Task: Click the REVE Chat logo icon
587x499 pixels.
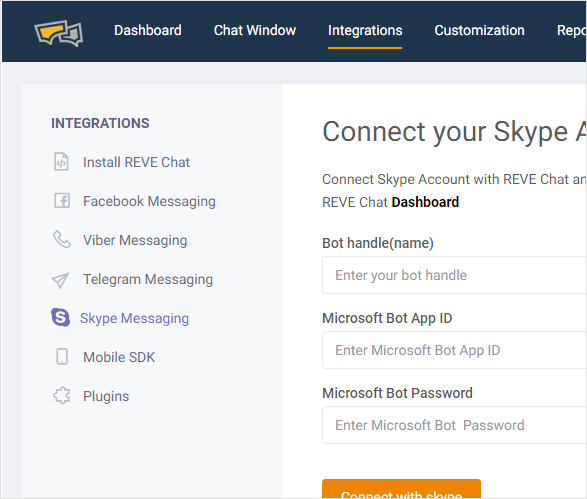Action: (59, 33)
